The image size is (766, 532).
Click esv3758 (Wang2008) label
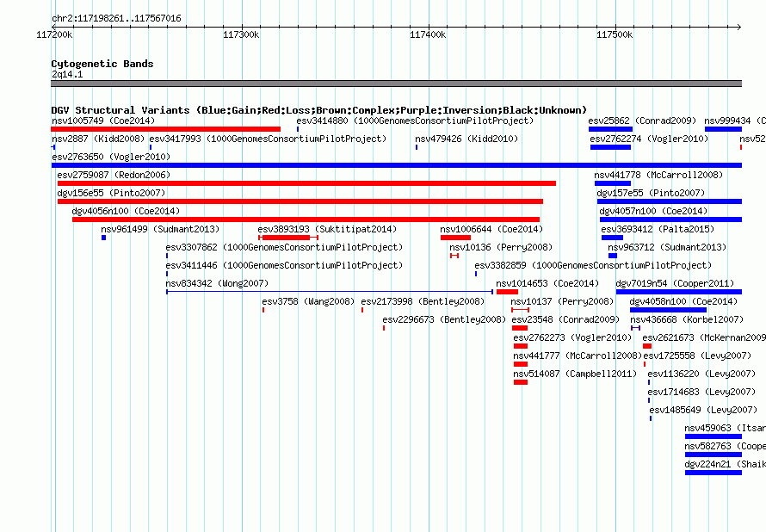[x=308, y=301]
